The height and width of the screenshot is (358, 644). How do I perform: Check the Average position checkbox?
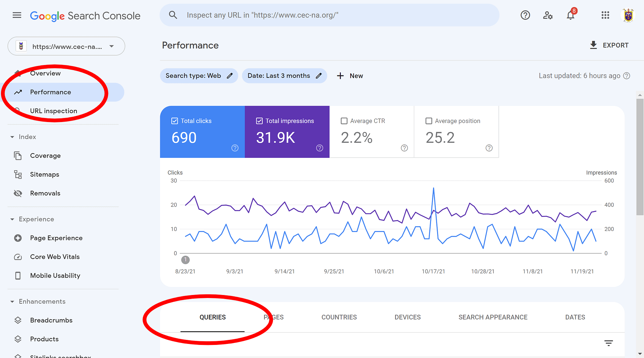click(429, 121)
